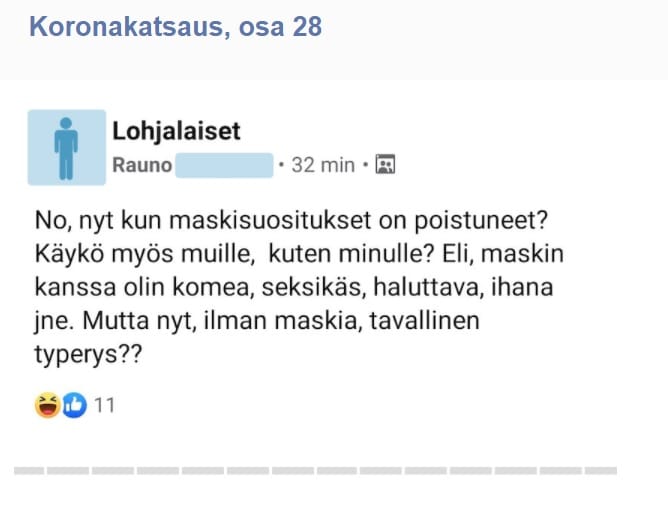Click the line starting kanssa olin komea
This screenshot has height=510, width=668.
(294, 287)
